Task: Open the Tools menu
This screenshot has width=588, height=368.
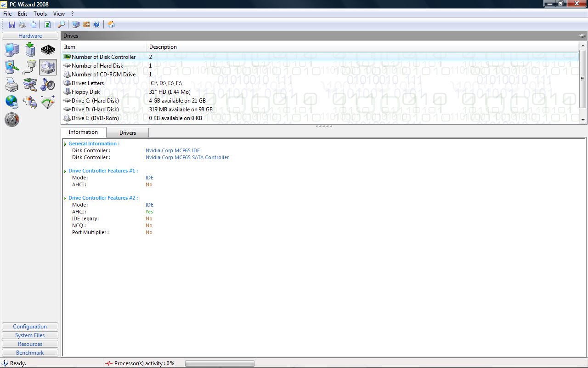Action: 40,14
